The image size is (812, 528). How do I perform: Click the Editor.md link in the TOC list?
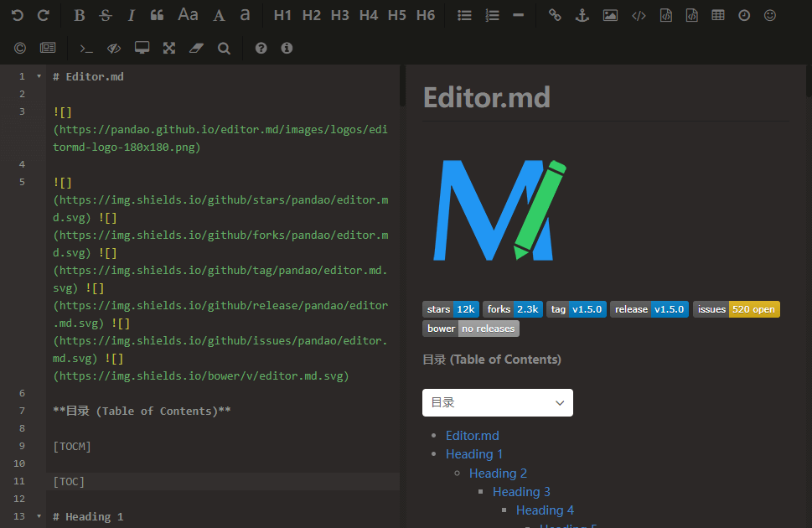[472, 435]
